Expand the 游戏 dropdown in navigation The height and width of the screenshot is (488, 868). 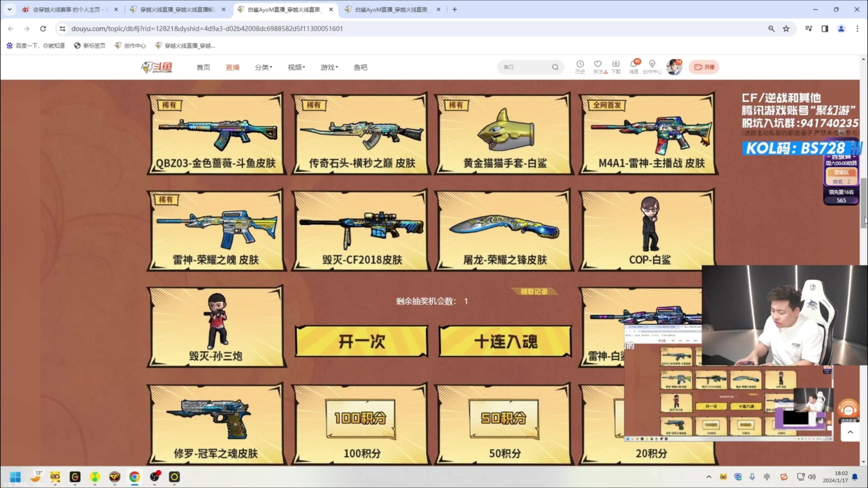(x=329, y=67)
